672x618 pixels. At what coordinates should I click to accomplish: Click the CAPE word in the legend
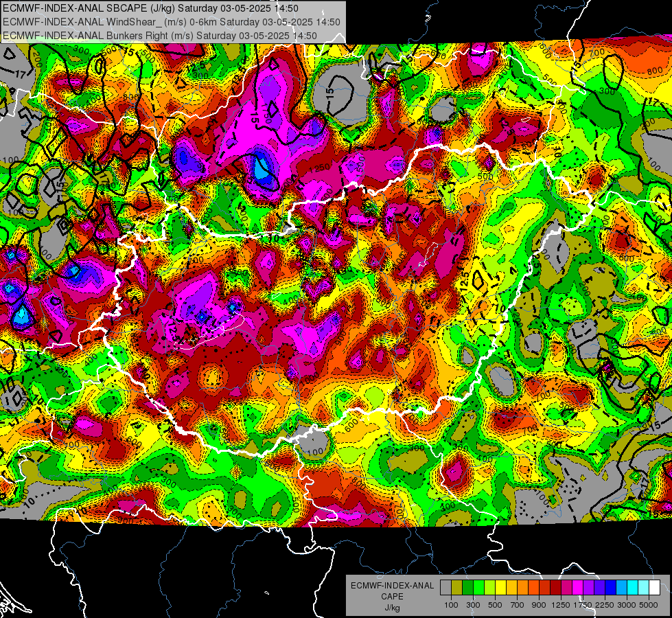tap(393, 596)
